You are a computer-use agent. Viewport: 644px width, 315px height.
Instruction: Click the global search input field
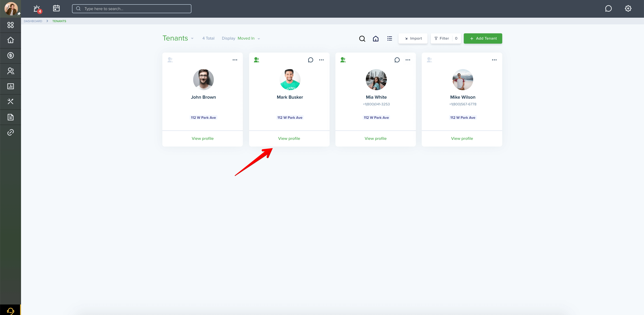point(131,9)
